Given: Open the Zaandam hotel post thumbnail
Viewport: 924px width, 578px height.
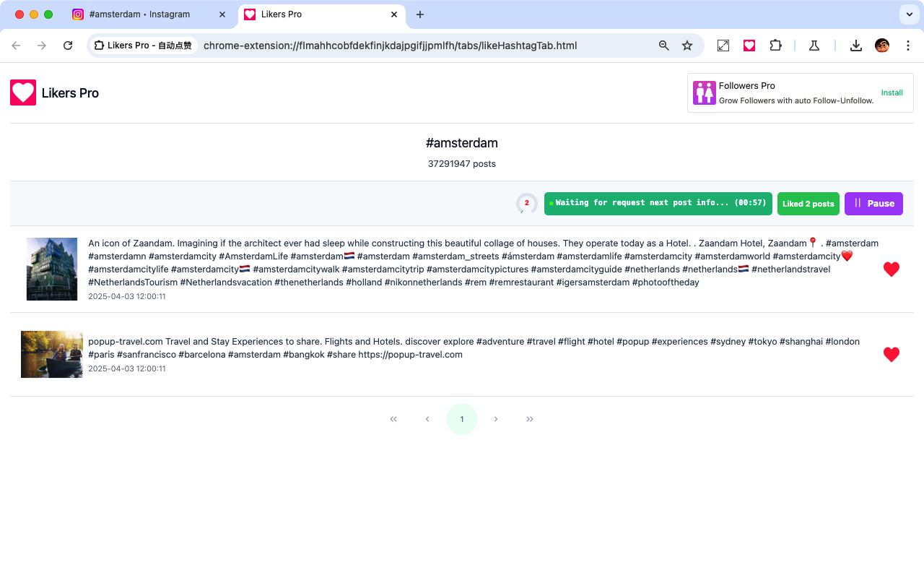Looking at the screenshot, I should coord(52,269).
